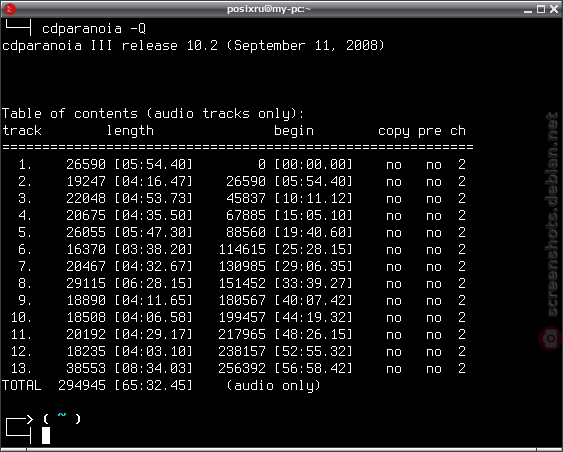Screen dimensions: 563x452
Task: Click the typed command cdparanoia -Q
Action: (x=94, y=29)
